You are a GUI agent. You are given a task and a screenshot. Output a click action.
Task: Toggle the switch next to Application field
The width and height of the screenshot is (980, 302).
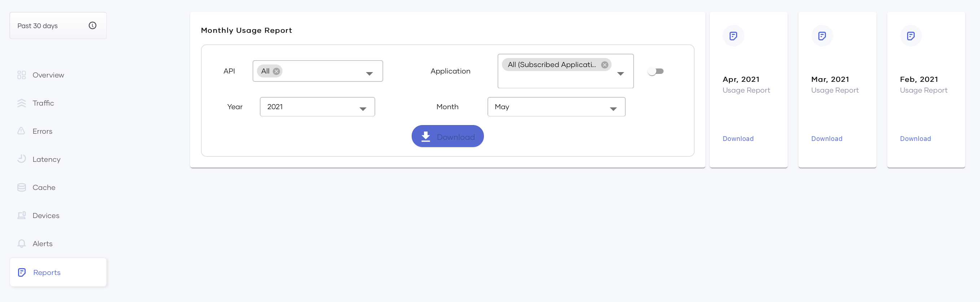656,71
